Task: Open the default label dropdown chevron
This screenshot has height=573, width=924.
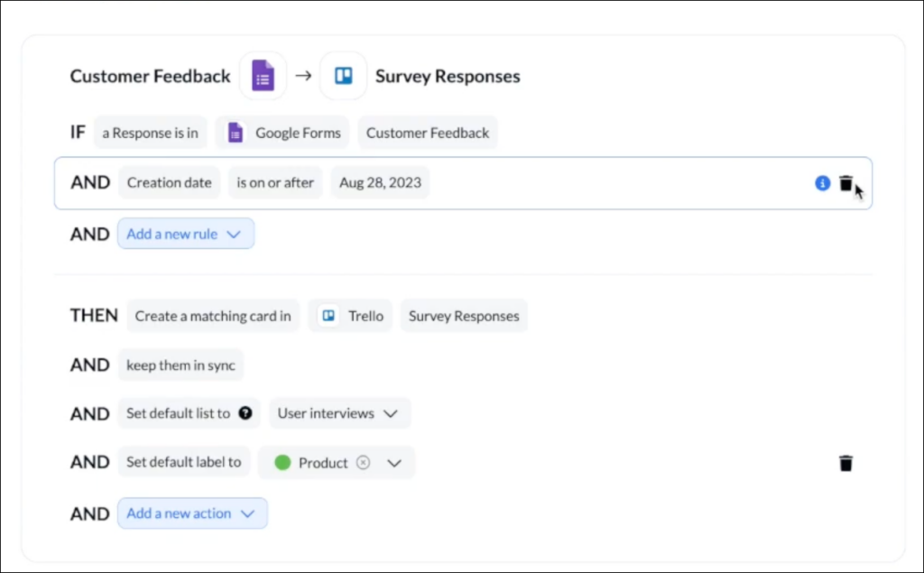Action: tap(394, 463)
